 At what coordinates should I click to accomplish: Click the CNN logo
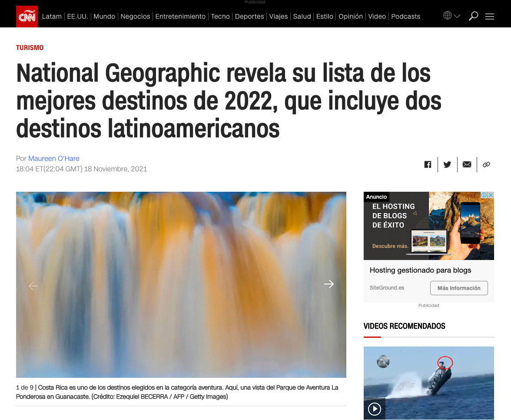pos(27,17)
